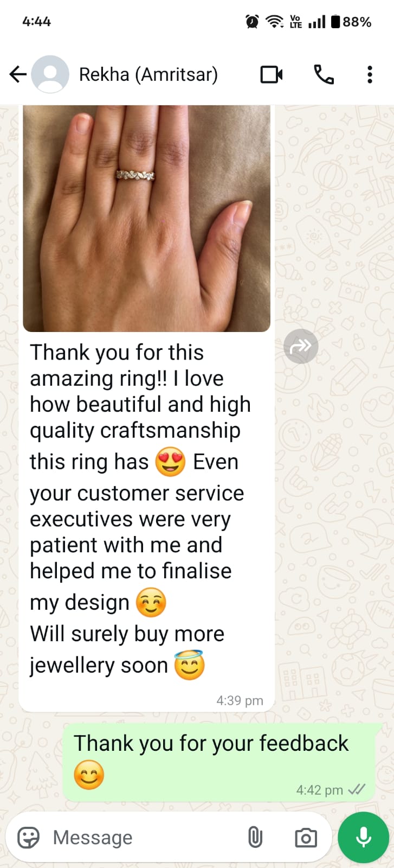The width and height of the screenshot is (394, 868).
Task: Tap the heart-eyes emoji in message
Action: click(171, 462)
